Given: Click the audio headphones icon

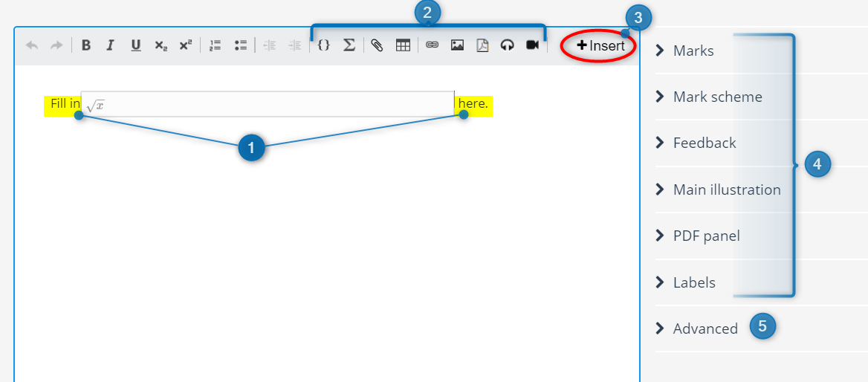Looking at the screenshot, I should pyautogui.click(x=507, y=46).
